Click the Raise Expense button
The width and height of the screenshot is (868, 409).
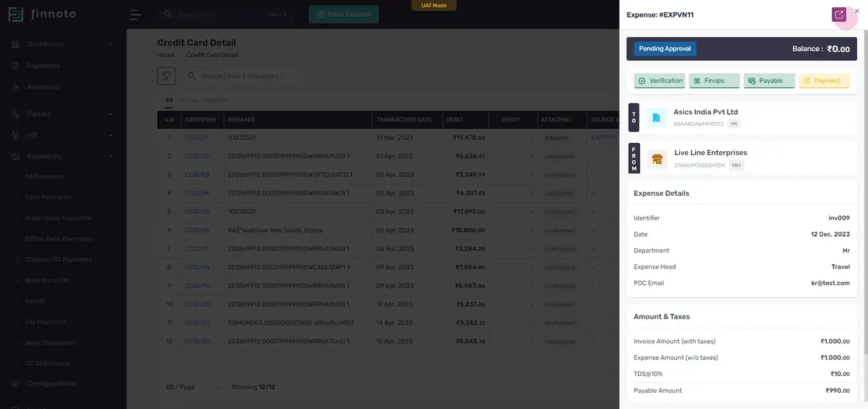344,14
